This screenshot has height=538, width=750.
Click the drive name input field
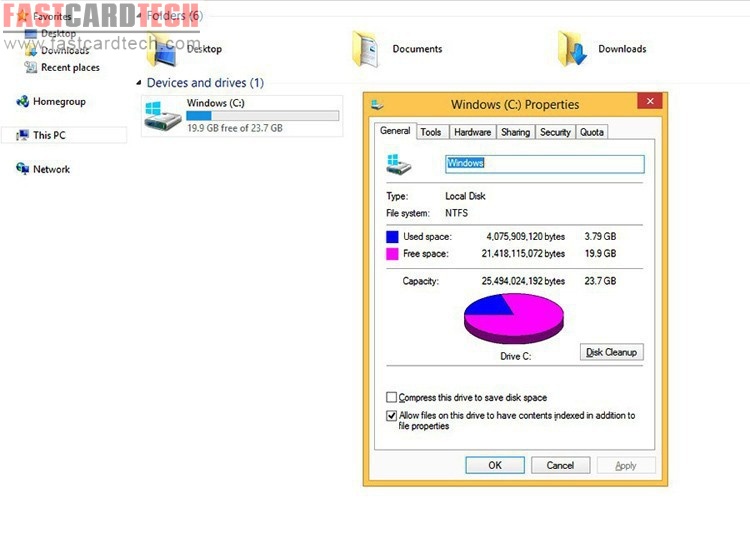click(545, 164)
